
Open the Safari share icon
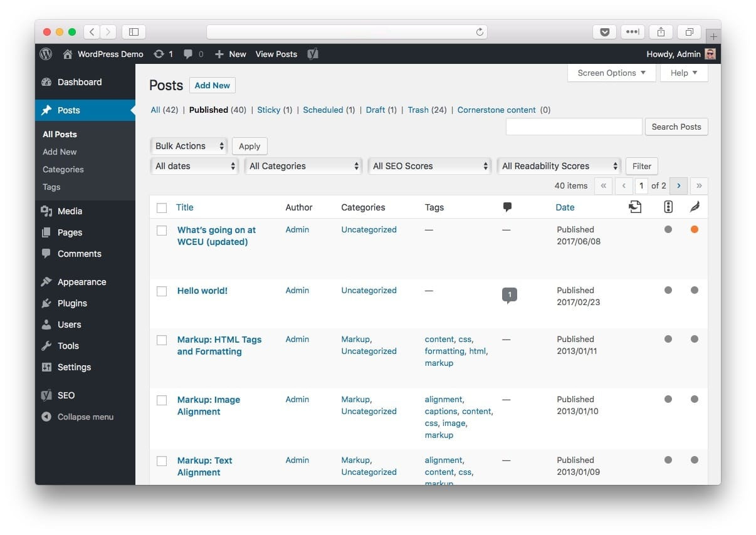(x=661, y=32)
